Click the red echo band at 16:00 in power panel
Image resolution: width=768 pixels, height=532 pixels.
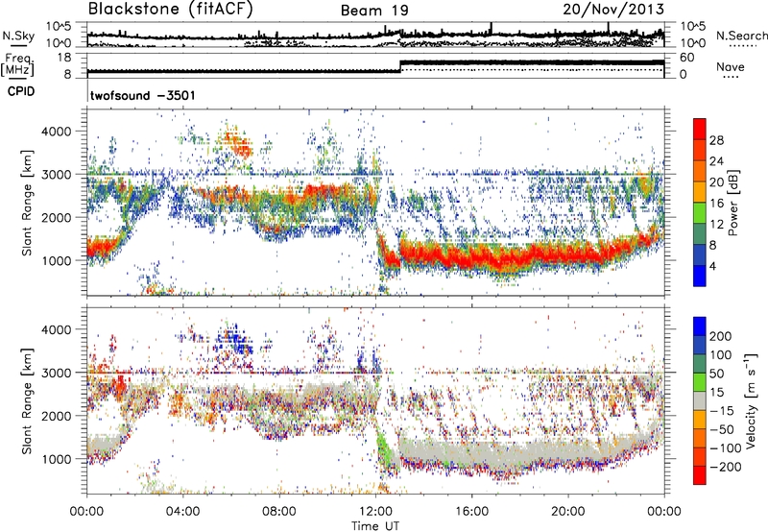coord(471,257)
